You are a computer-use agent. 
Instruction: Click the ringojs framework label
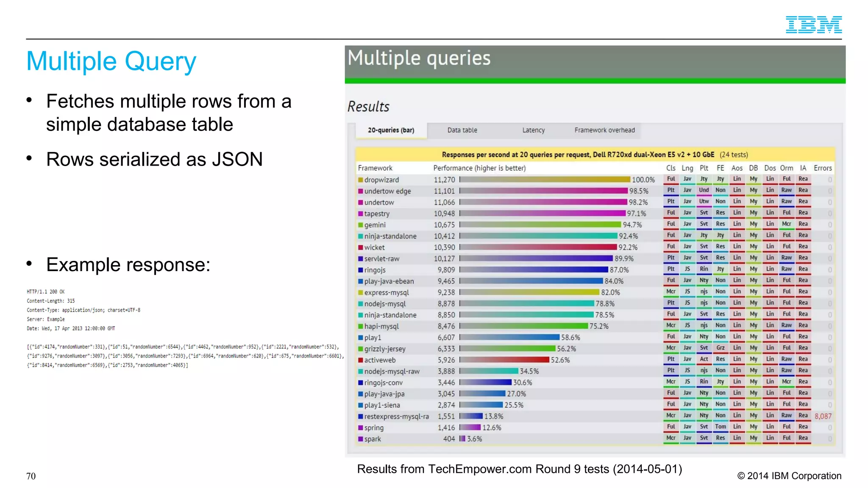[375, 270]
